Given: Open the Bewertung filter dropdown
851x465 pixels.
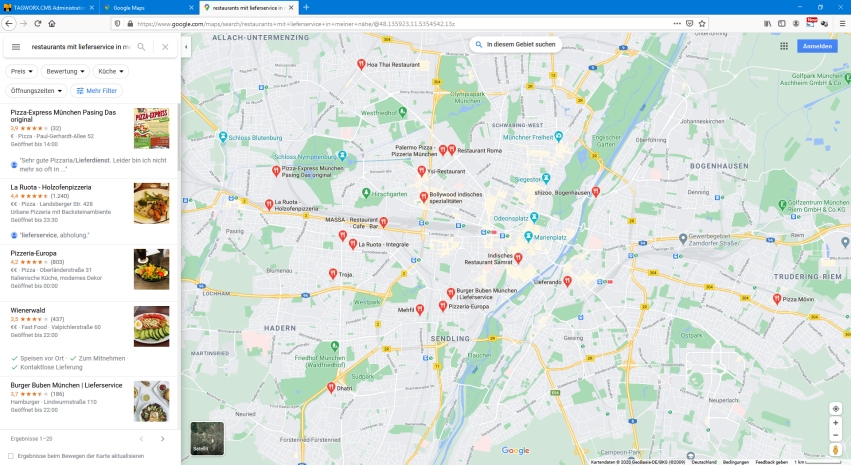Looking at the screenshot, I should click(x=65, y=71).
